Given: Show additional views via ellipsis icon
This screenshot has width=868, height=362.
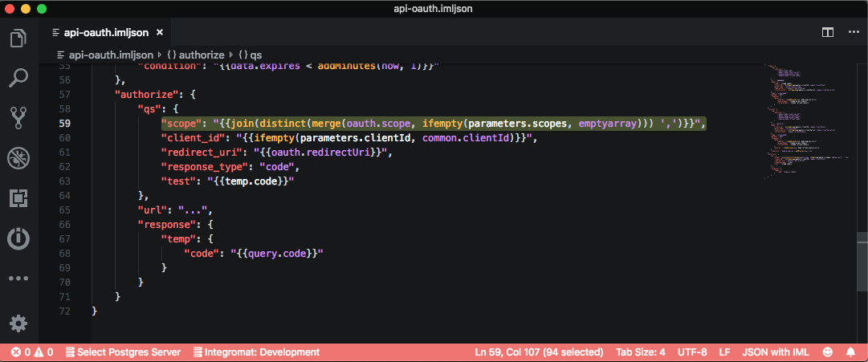Looking at the screenshot, I should click(x=18, y=279).
